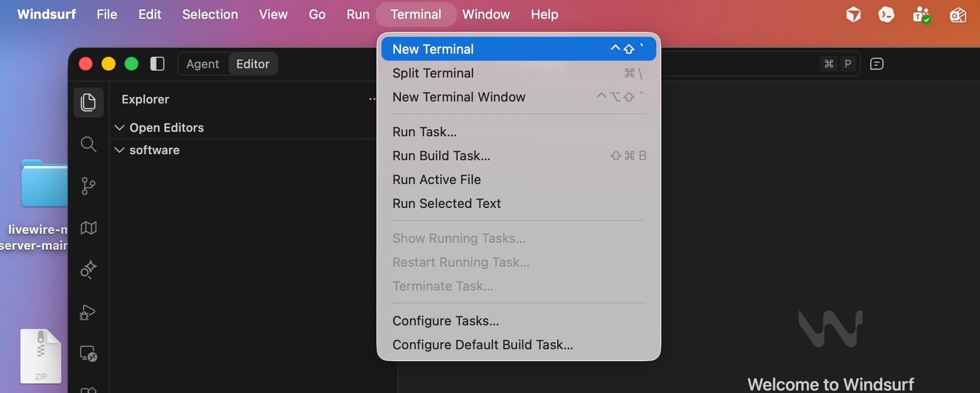Click the cube icon in menu bar
Viewport: 980px width, 393px height.
(854, 15)
